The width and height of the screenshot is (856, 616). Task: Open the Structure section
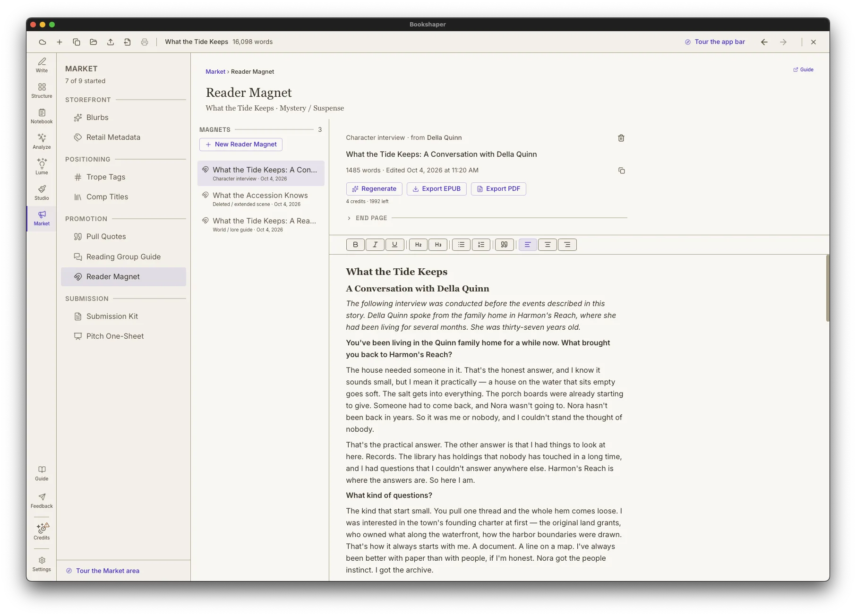[42, 91]
